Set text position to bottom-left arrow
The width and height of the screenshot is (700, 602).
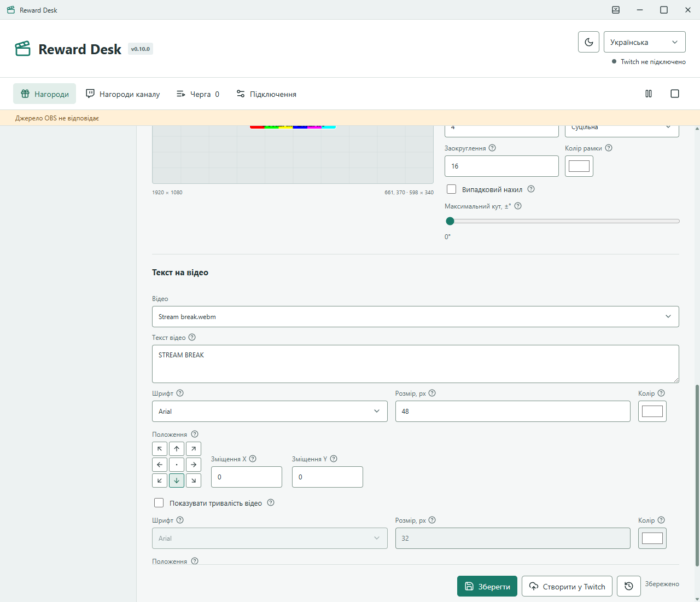point(160,481)
